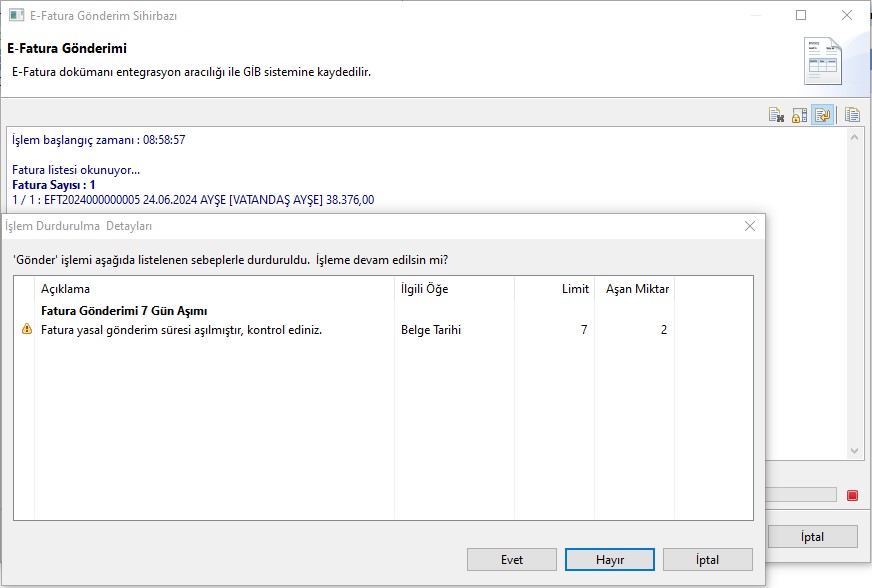Click the copy log contents icon
The image size is (872, 588).
(x=852, y=115)
